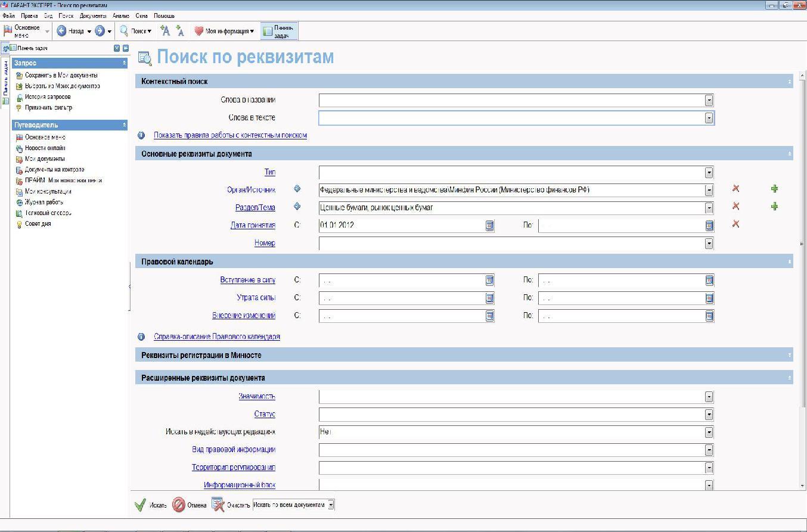The height and width of the screenshot is (532, 807).
Task: Open calendar for Дата принятия end date
Action: coord(709,225)
